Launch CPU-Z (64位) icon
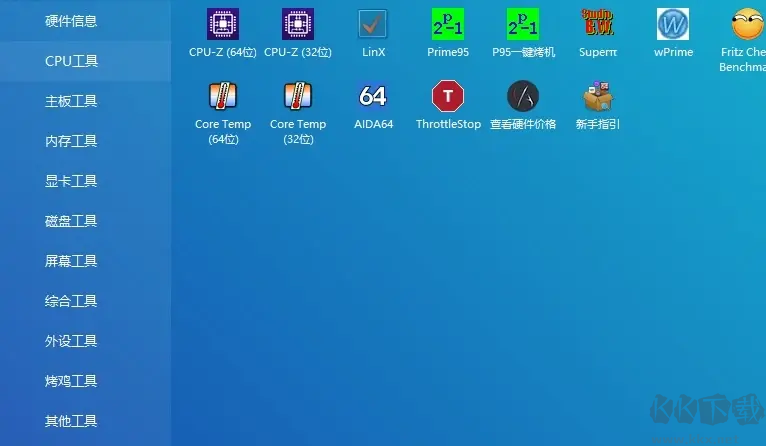This screenshot has width=766, height=446. click(223, 24)
